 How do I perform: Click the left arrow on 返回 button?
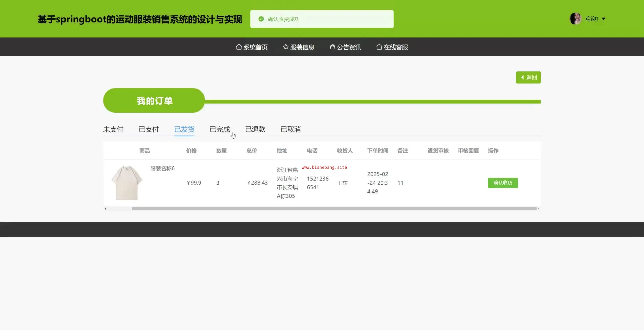522,77
